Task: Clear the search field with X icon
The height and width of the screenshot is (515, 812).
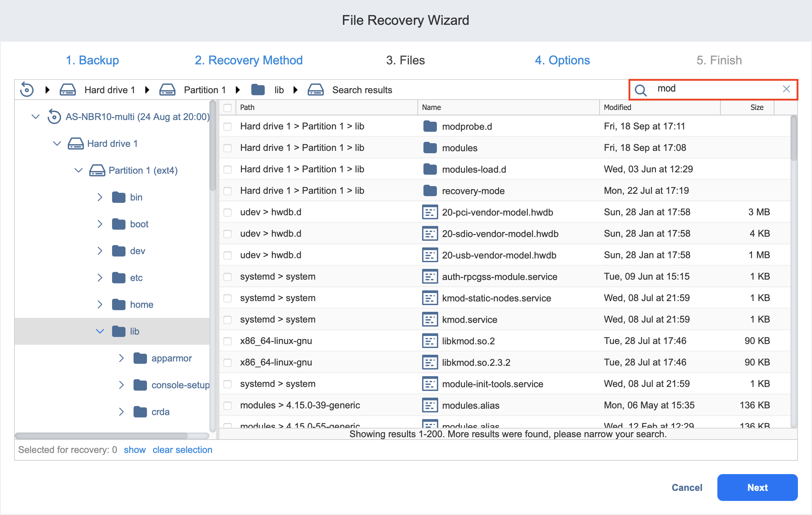Action: (786, 89)
